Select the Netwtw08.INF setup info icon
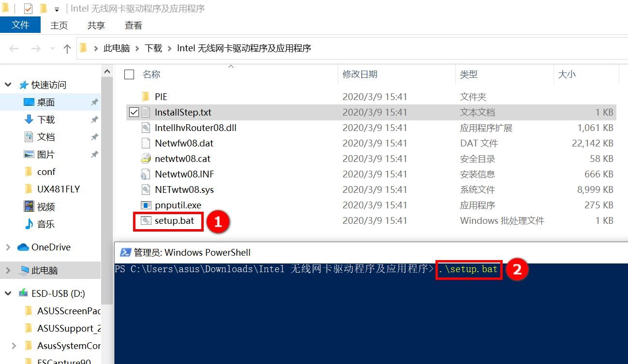This screenshot has height=364, width=628. [146, 174]
